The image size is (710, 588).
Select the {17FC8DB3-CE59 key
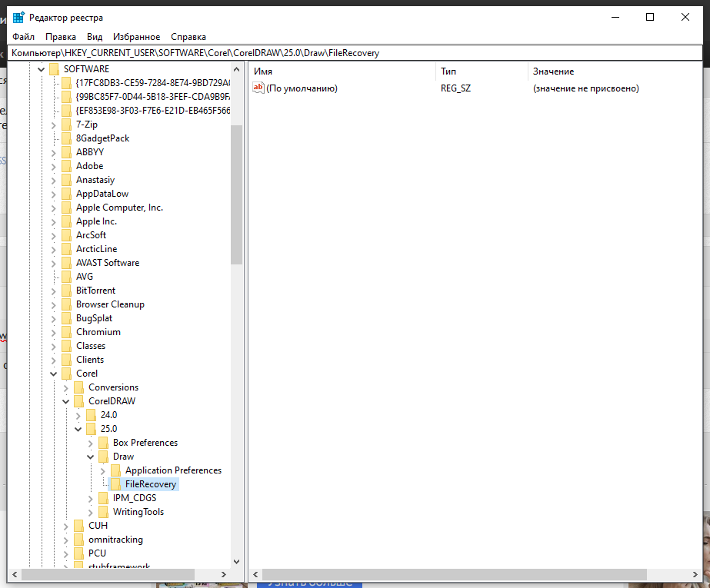[152, 83]
